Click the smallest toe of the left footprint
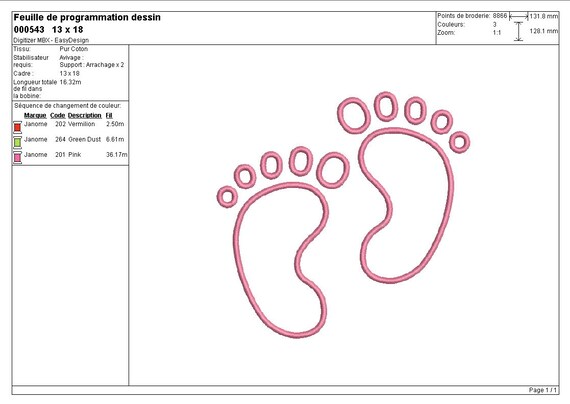The image size is (570, 404). pyautogui.click(x=228, y=197)
